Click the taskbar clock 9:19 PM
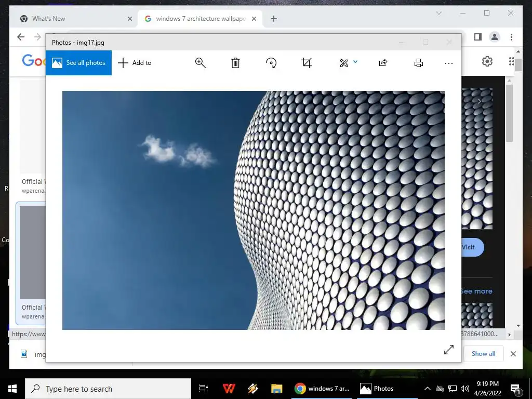 487,384
